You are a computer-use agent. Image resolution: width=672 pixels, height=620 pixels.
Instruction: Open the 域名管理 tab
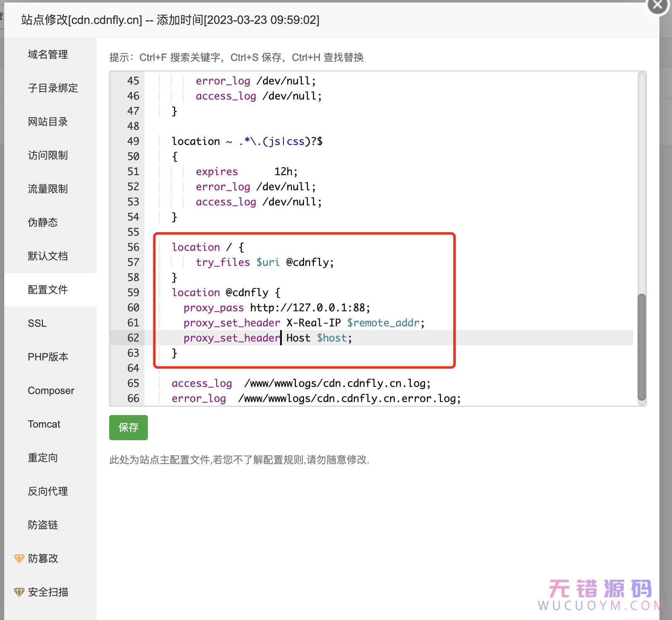(x=48, y=55)
